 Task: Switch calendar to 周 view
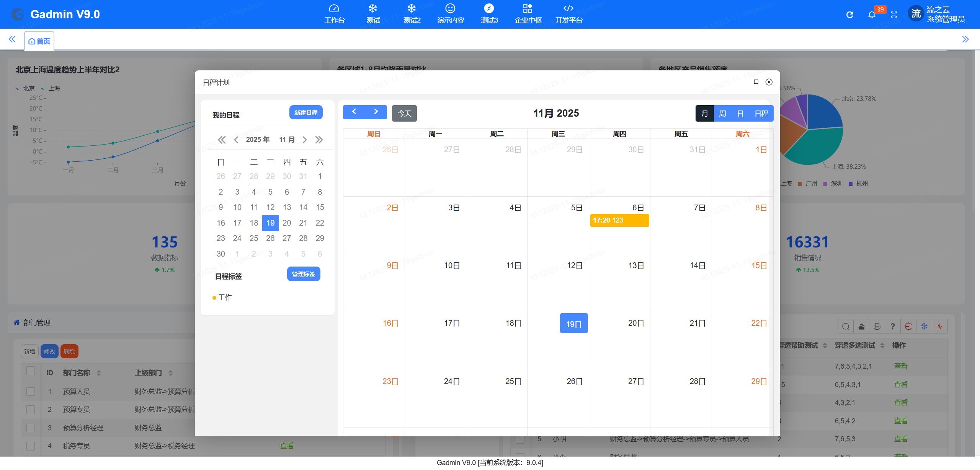coord(722,114)
